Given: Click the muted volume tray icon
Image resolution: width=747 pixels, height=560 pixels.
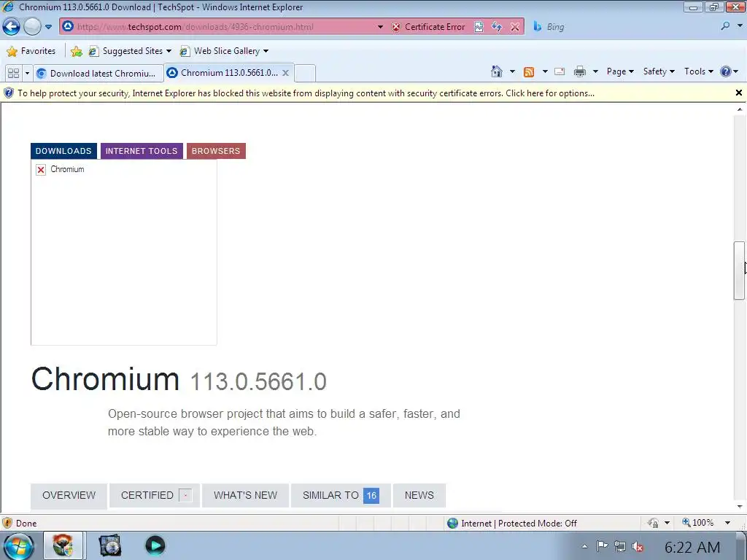Looking at the screenshot, I should (x=638, y=547).
